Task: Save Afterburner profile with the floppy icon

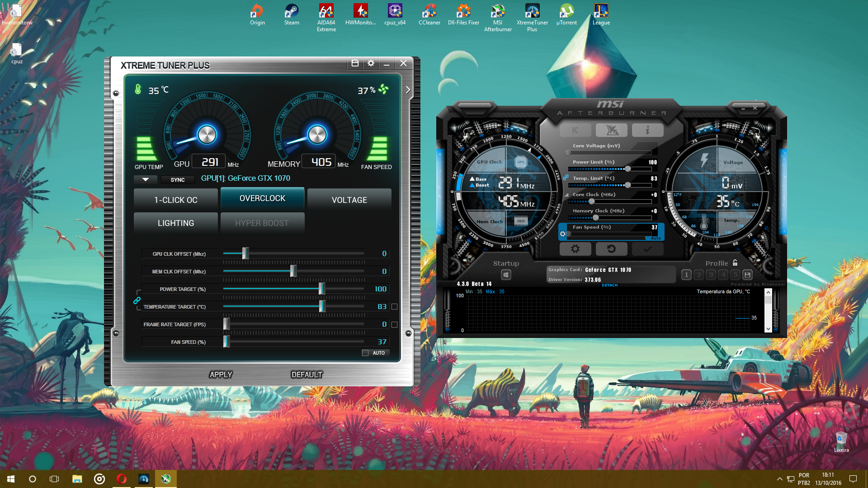Action: (747, 275)
